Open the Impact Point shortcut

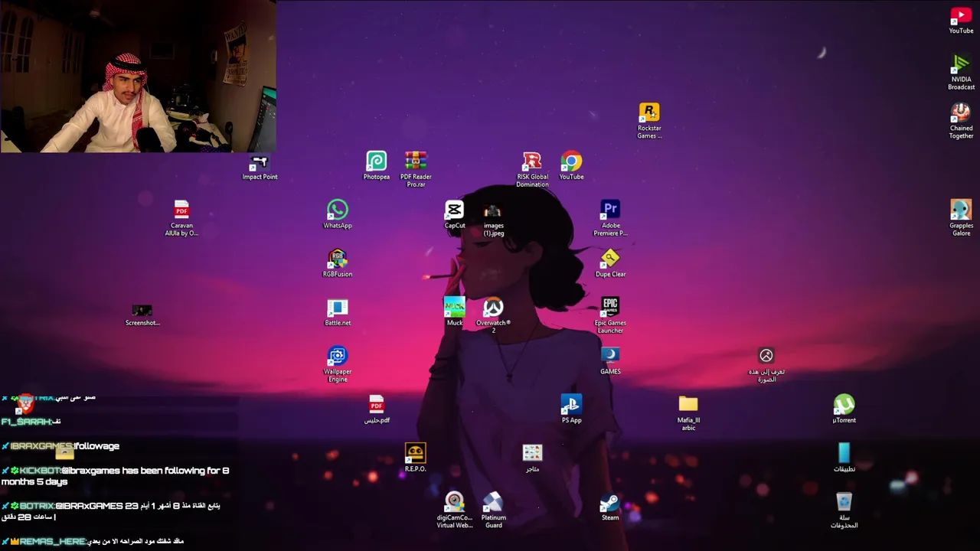coord(260,167)
